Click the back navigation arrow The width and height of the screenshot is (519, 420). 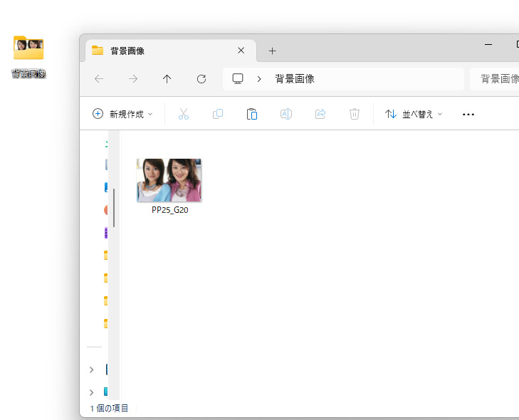[x=99, y=79]
